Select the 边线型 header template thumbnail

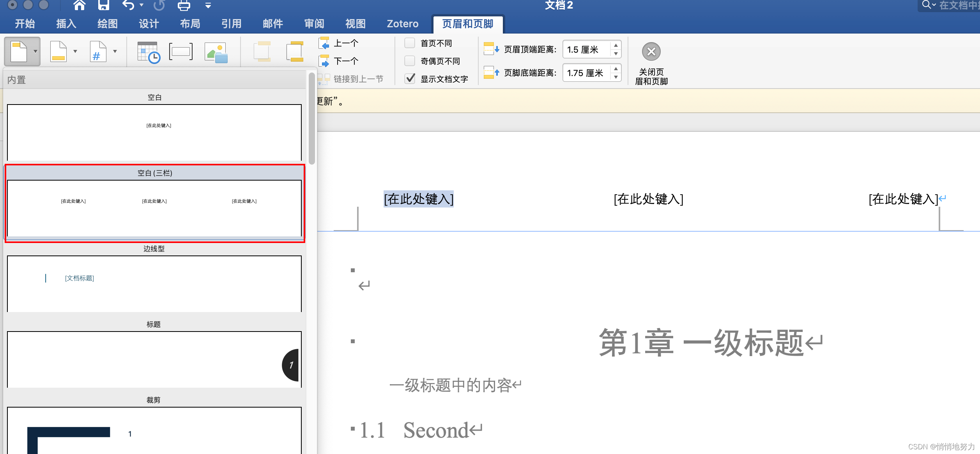pos(154,284)
